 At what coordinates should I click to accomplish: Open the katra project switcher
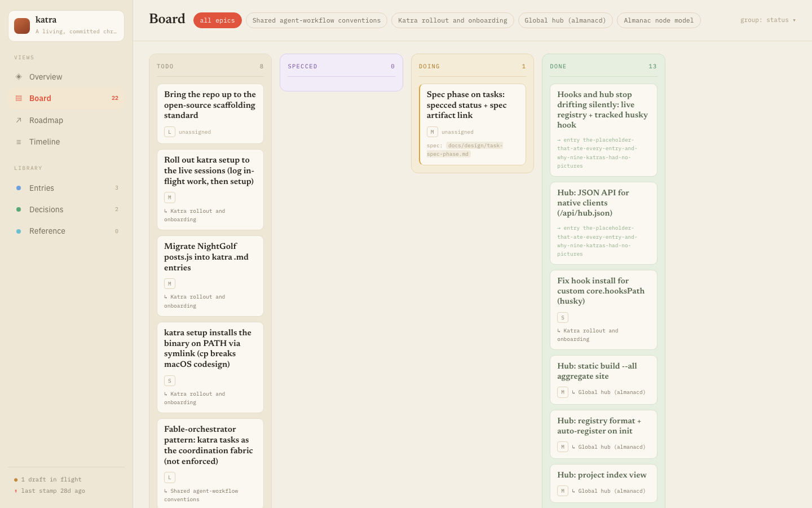tap(66, 26)
